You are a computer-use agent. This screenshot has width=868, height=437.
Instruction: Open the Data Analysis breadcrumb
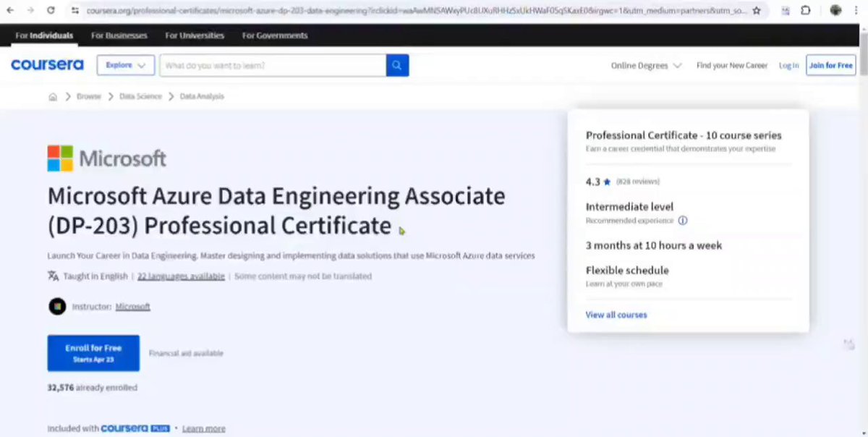pyautogui.click(x=202, y=96)
